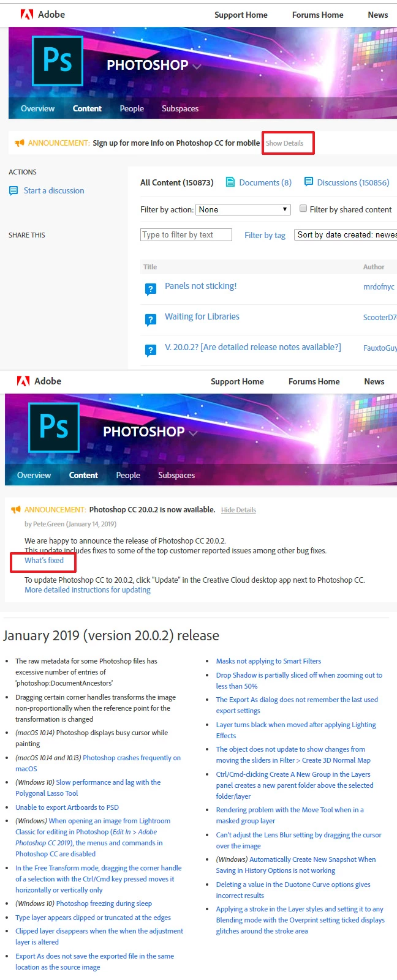Click the 'Author' column header

pos(374,267)
